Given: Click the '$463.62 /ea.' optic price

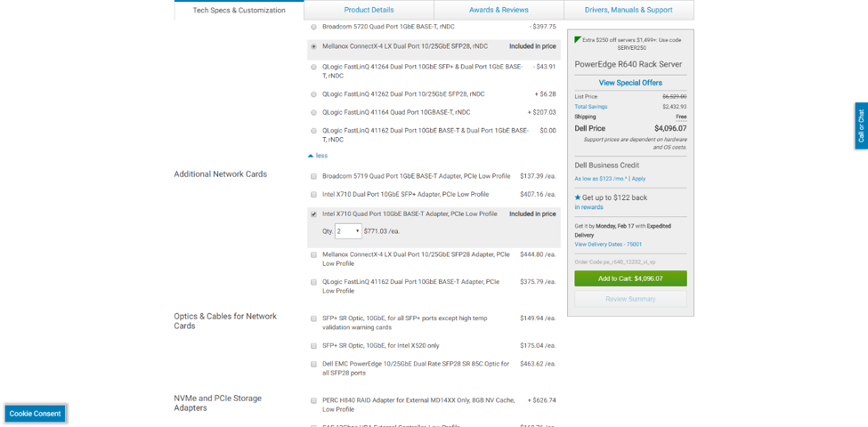Looking at the screenshot, I should click(x=538, y=364).
